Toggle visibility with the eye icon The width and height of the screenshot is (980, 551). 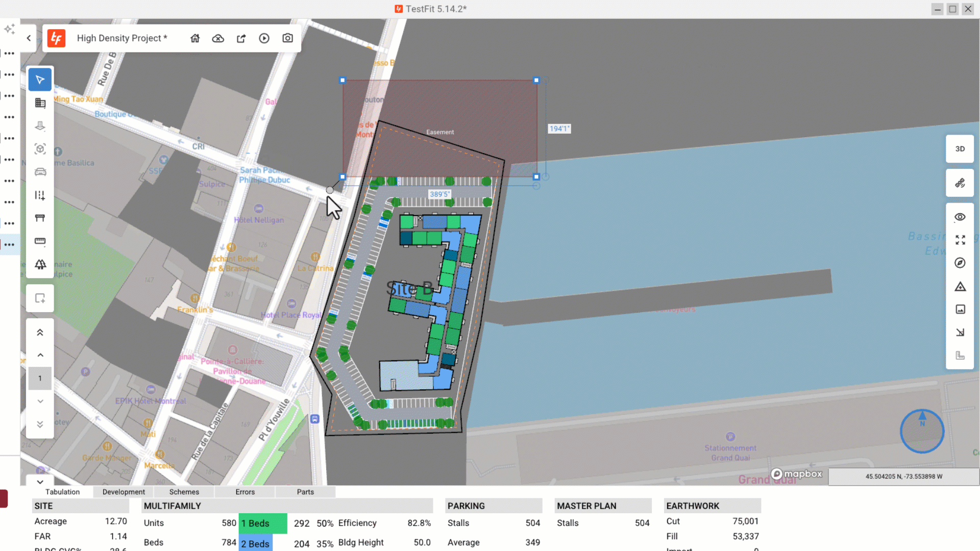pyautogui.click(x=960, y=217)
